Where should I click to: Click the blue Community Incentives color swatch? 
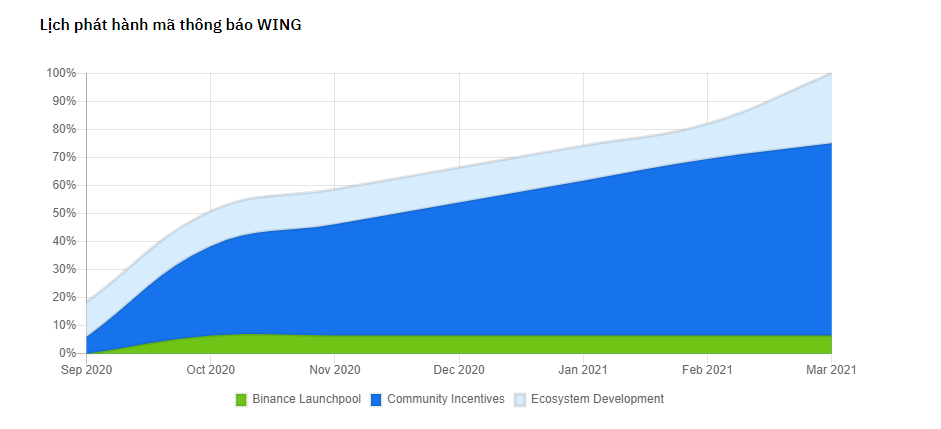pyautogui.click(x=376, y=400)
